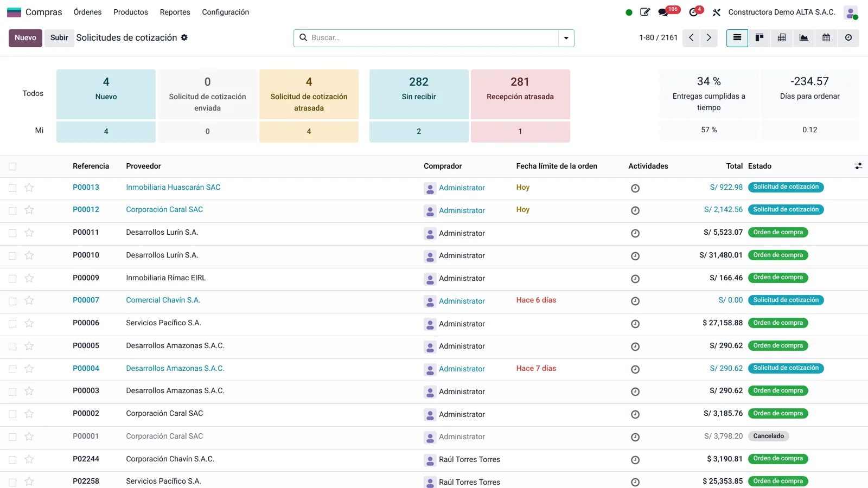Check the box for order P00013
868x488 pixels.
[12, 188]
